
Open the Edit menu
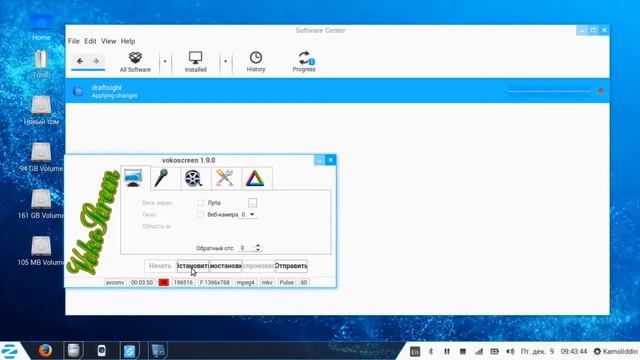[90, 41]
